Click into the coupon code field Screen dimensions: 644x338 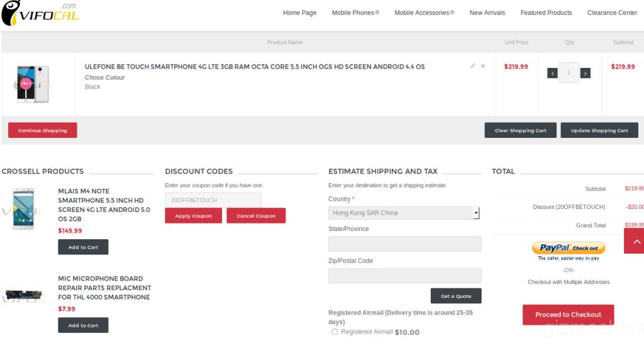pos(213,200)
